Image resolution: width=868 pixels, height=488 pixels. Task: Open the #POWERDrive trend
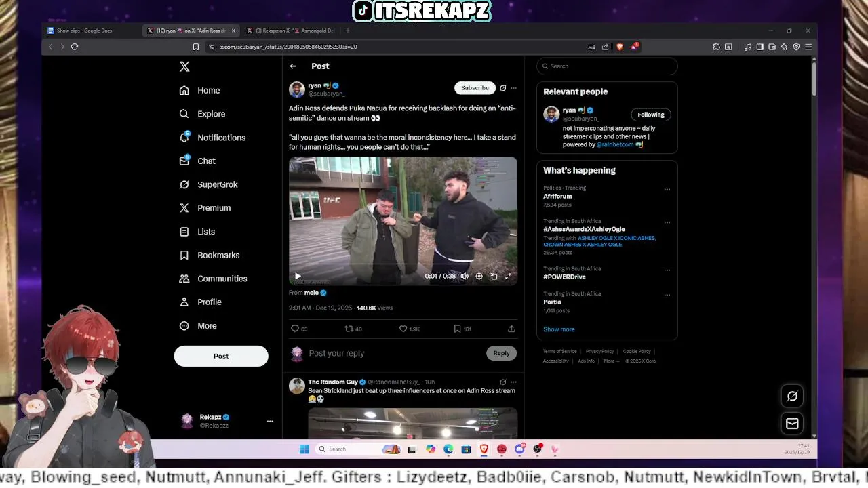pos(564,277)
